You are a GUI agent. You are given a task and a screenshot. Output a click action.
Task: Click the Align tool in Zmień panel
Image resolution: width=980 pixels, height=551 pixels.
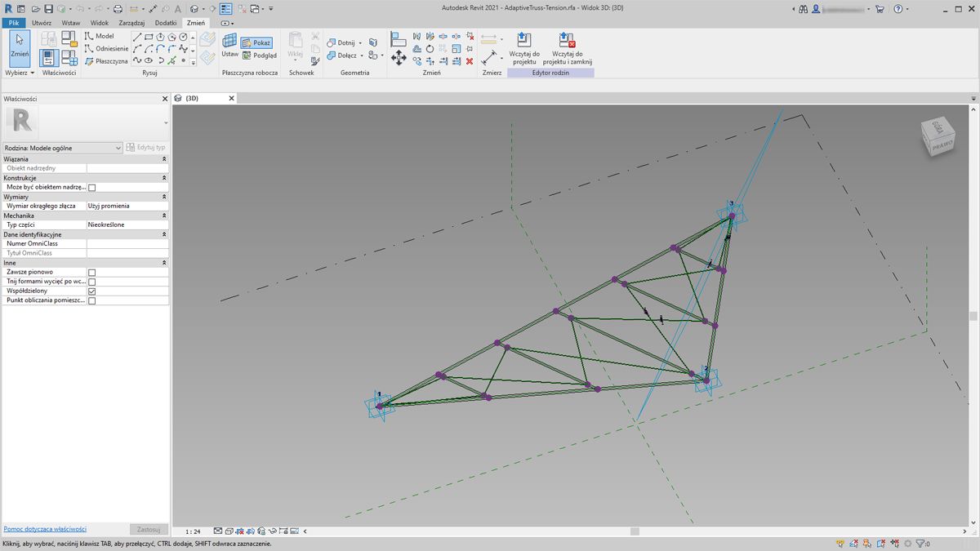click(399, 38)
